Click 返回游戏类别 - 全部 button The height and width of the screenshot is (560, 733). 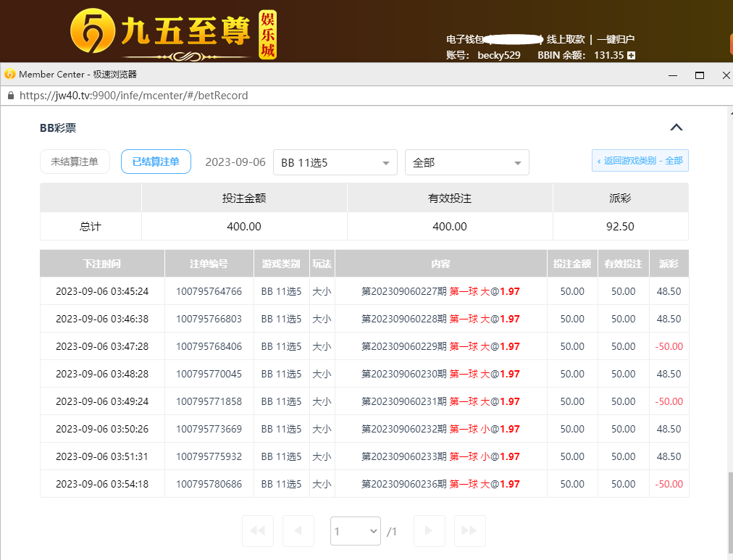pos(640,161)
